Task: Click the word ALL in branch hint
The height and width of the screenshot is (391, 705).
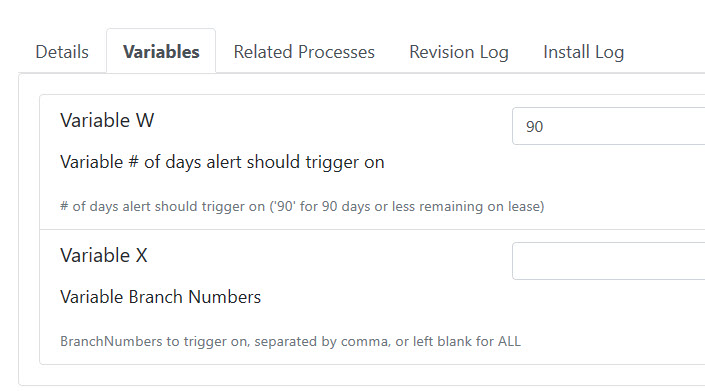Action: (509, 341)
